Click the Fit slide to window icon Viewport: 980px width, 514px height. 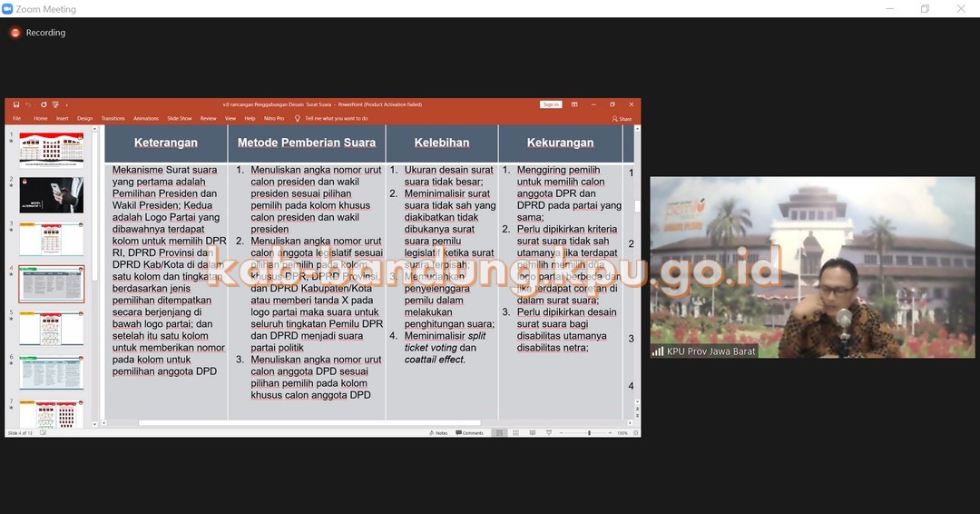click(x=635, y=433)
